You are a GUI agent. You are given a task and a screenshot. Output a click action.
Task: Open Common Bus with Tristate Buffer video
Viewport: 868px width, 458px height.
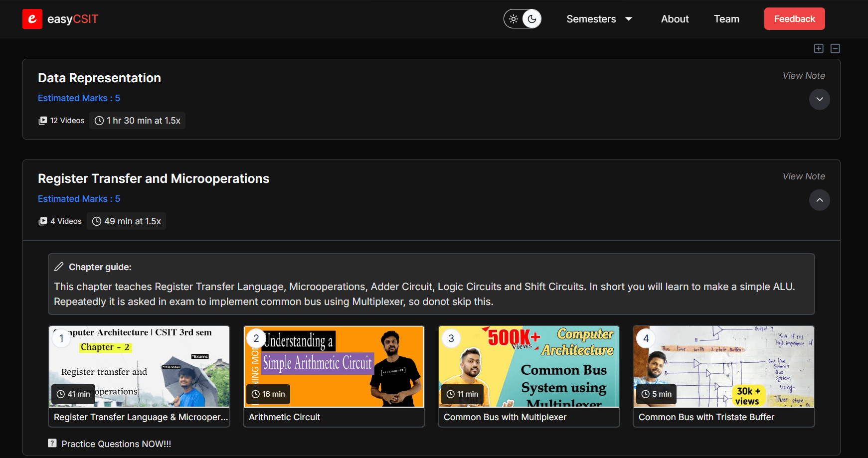(723, 367)
